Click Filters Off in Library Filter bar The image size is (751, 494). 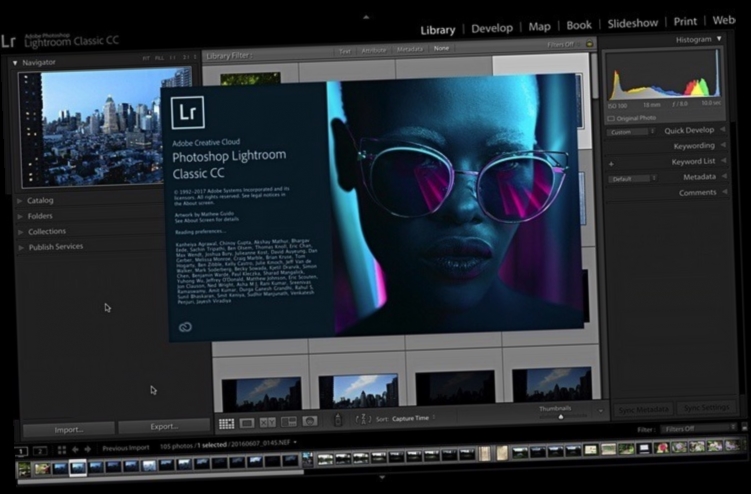tap(560, 45)
